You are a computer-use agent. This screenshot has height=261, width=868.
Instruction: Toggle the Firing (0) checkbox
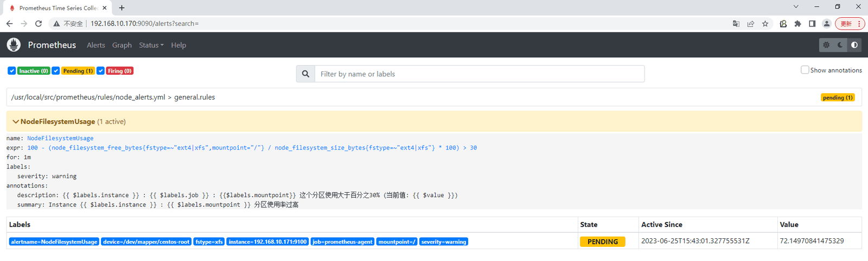pos(100,71)
